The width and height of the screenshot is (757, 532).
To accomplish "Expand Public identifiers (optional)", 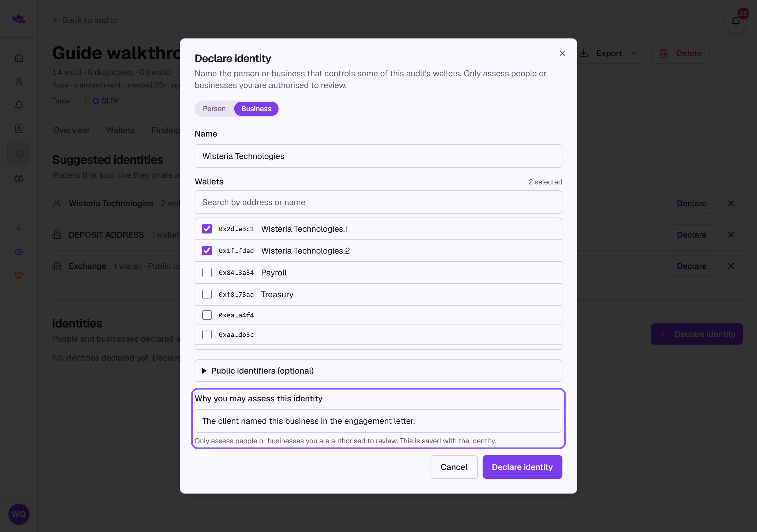I will [x=378, y=371].
